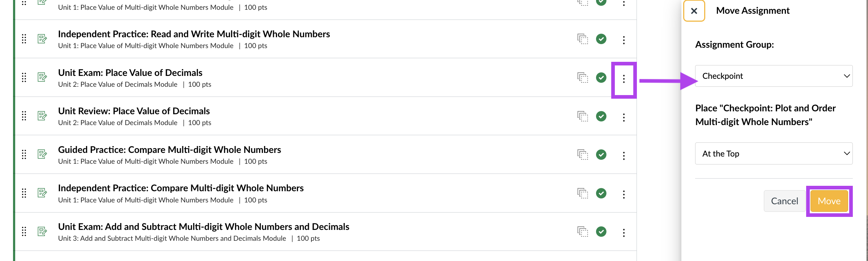
Task: Open Unit Exam: Add and Subtract Multi-digit link
Action: [x=204, y=227]
